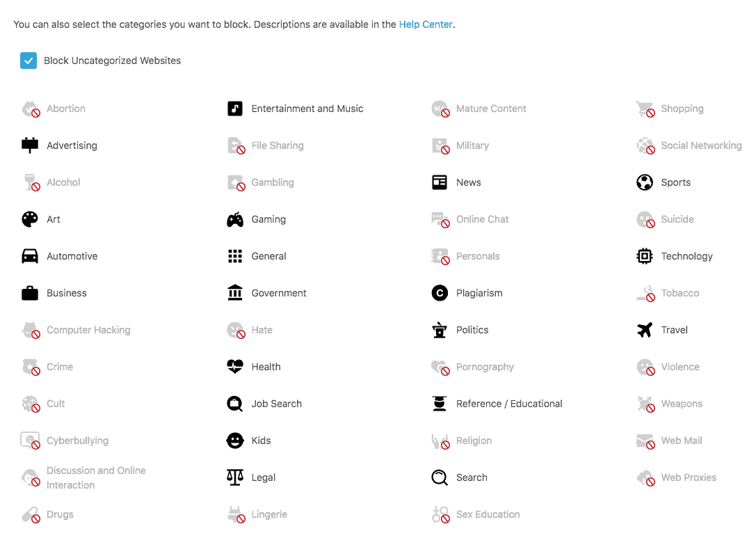Select the Sports soccer ball icon
The image size is (756, 554).
coord(644,182)
